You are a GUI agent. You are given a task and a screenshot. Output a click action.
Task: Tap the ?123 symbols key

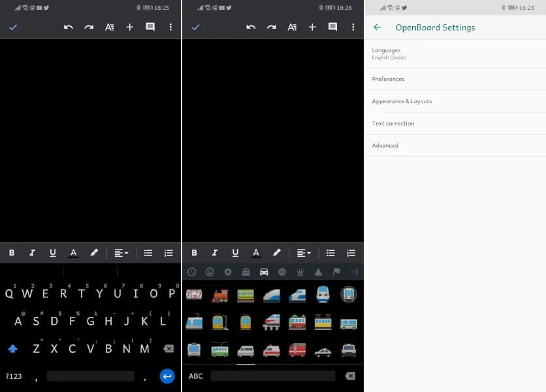(x=14, y=376)
